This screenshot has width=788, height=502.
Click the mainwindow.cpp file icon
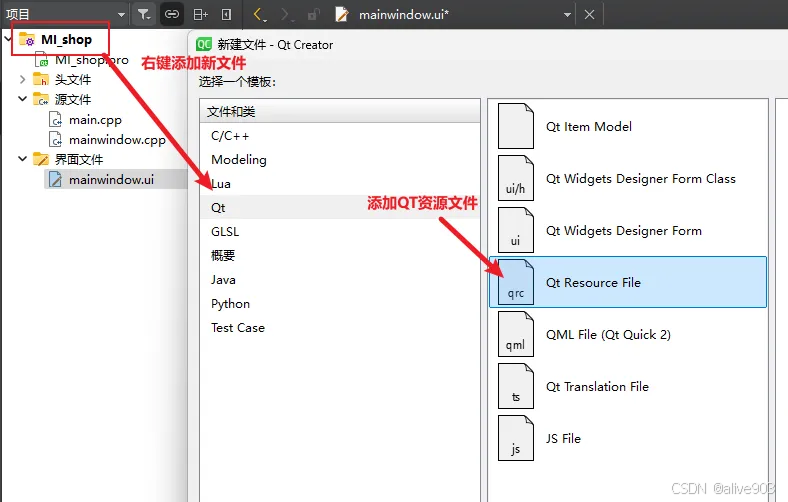[55, 139]
